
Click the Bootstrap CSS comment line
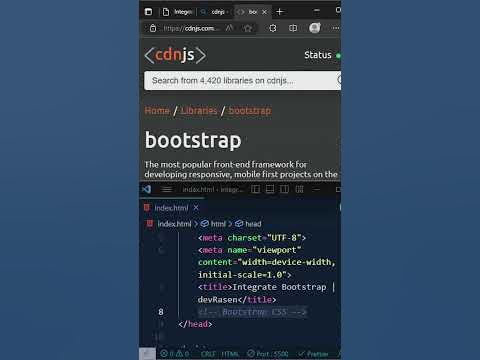click(252, 312)
